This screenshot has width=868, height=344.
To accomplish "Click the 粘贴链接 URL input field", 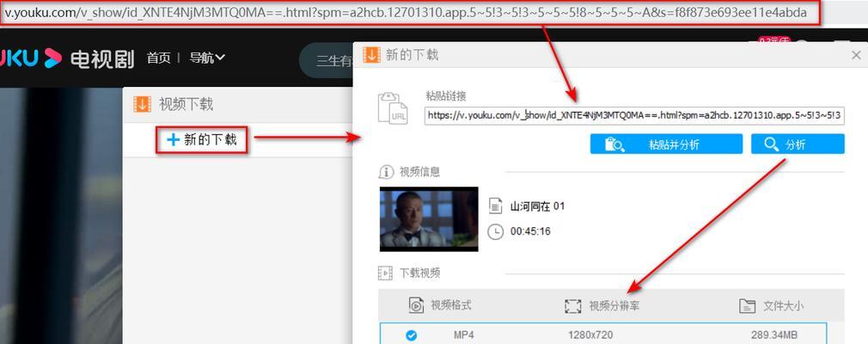I will point(634,116).
